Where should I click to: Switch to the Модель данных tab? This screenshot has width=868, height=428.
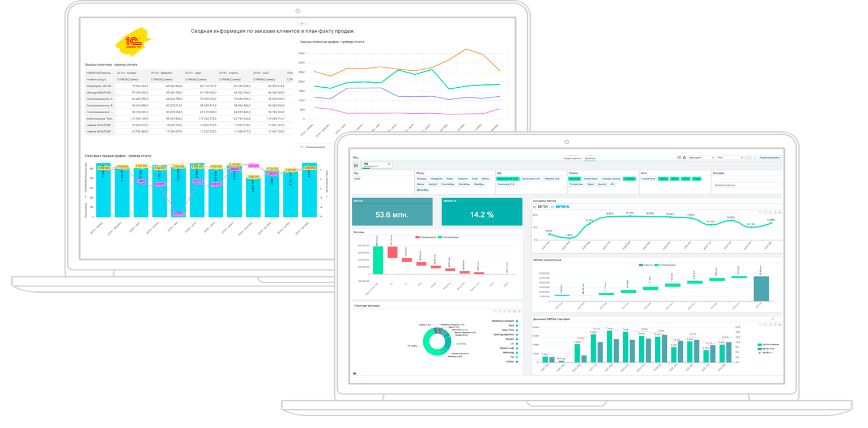pyautogui.click(x=573, y=159)
